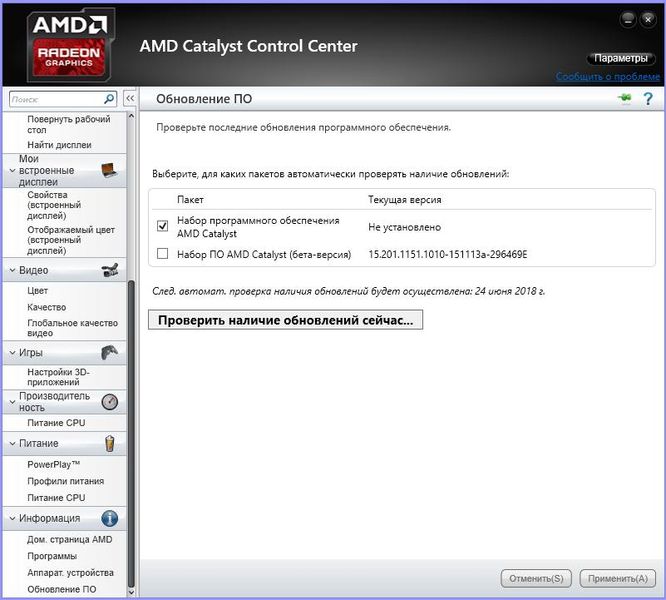Screen dimensions: 666x600
Task: Open Питание CPU under Производительность
Action: point(56,423)
